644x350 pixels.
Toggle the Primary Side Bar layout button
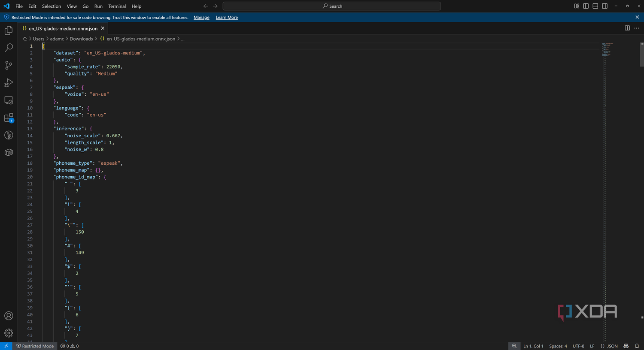[x=586, y=6]
